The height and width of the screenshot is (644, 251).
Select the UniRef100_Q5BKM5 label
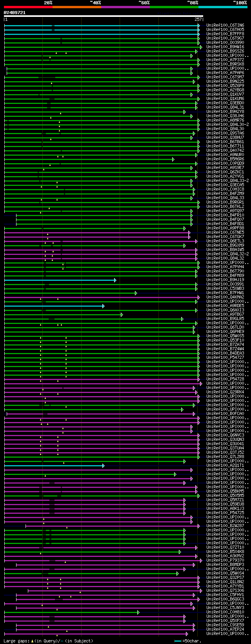coord(225,491)
